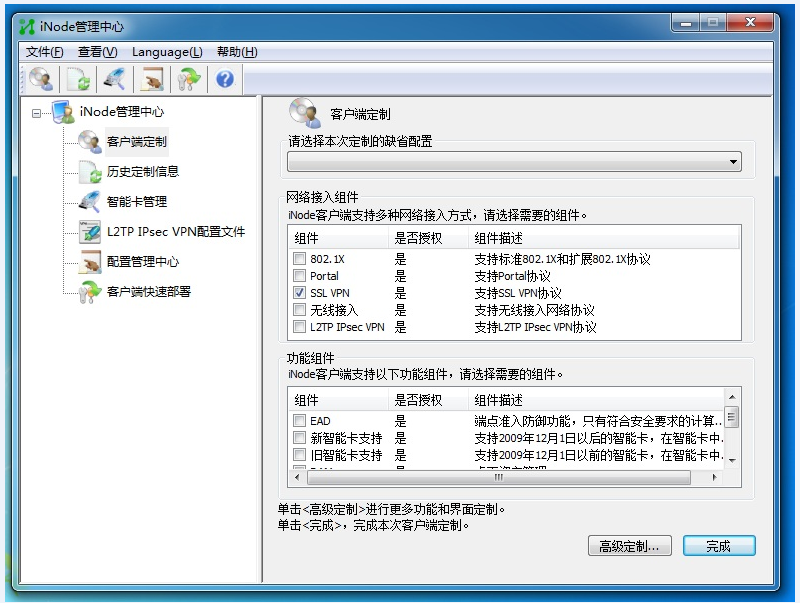
Task: Minimize the iNode管理中心 window
Action: pos(686,23)
